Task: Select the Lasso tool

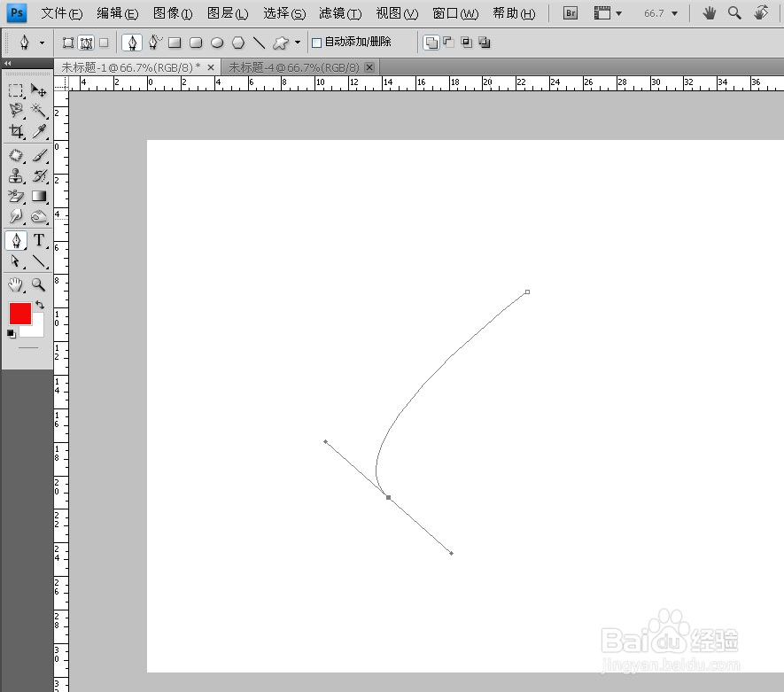Action: [x=15, y=111]
